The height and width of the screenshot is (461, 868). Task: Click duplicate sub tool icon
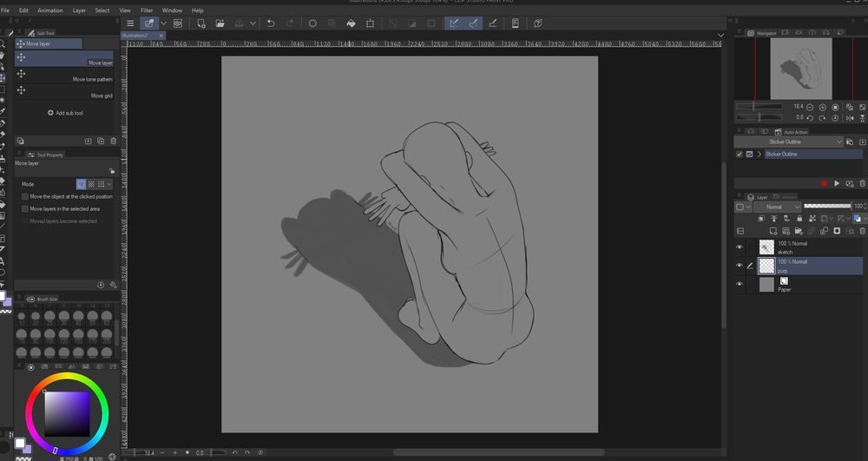tap(101, 142)
